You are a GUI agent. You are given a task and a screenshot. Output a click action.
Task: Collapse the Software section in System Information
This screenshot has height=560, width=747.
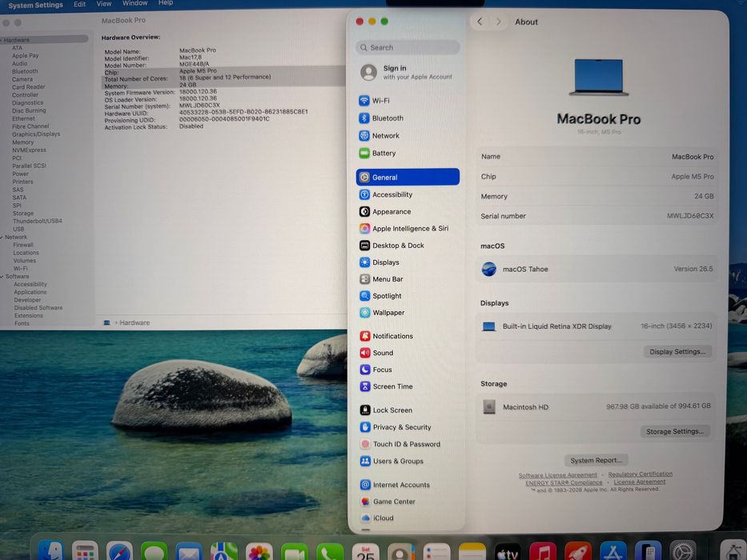(2, 277)
